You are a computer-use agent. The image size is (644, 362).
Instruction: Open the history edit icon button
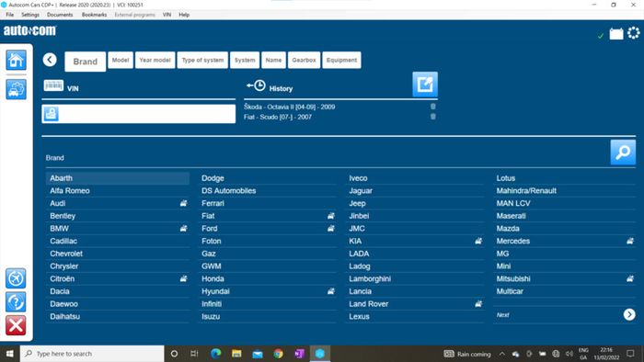click(425, 85)
